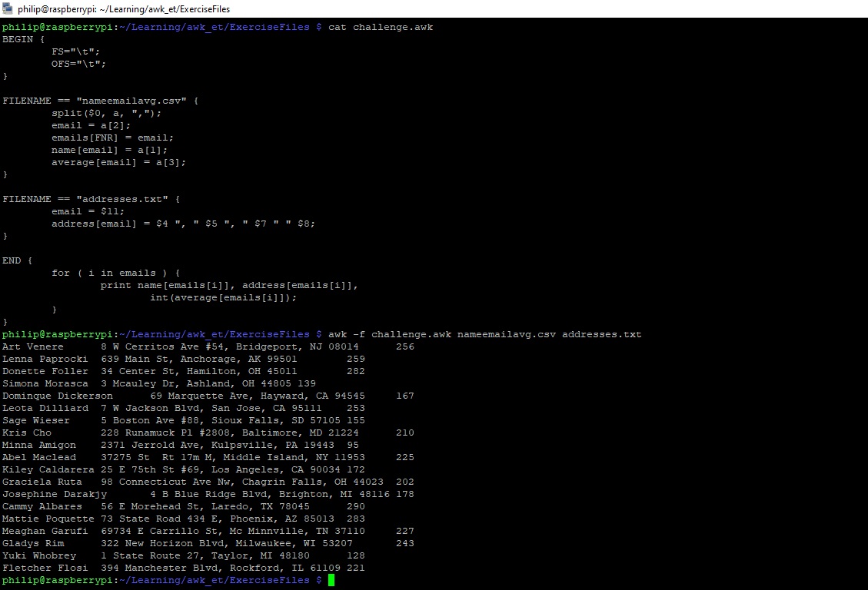868x590 pixels.
Task: Click the 'Josephine Darakjy' output row
Action: pyautogui.click(x=208, y=494)
